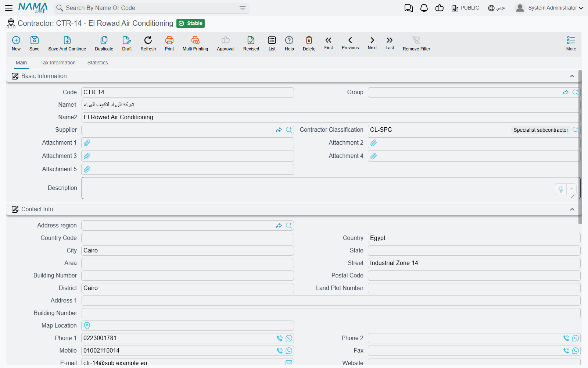Print the contractor record

tap(169, 43)
